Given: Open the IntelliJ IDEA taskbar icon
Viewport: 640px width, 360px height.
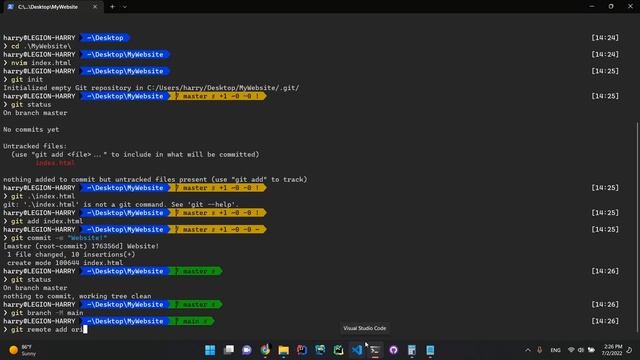Looking at the screenshot, I should point(302,350).
